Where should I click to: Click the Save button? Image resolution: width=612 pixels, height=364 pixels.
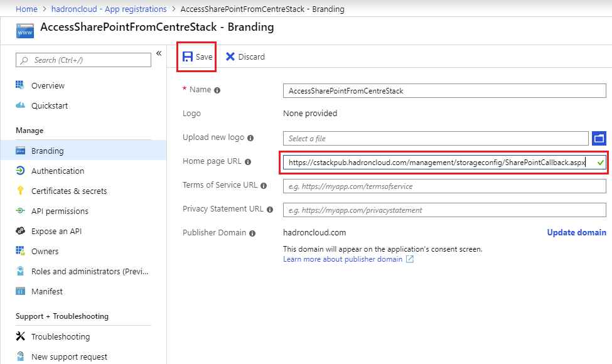click(197, 57)
